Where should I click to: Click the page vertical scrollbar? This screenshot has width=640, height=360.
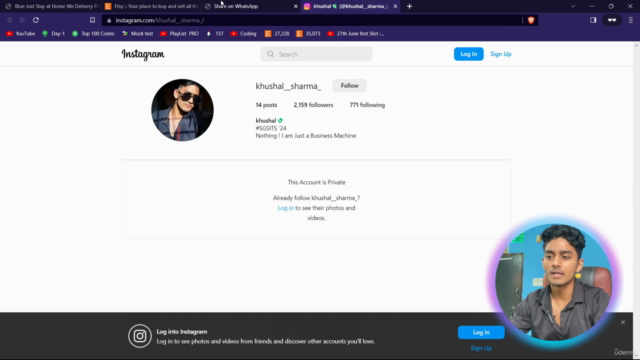[636, 200]
